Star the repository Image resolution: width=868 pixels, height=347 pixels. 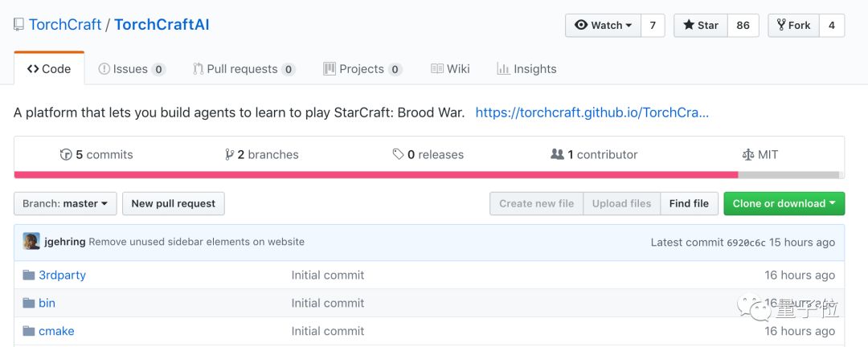pos(700,26)
